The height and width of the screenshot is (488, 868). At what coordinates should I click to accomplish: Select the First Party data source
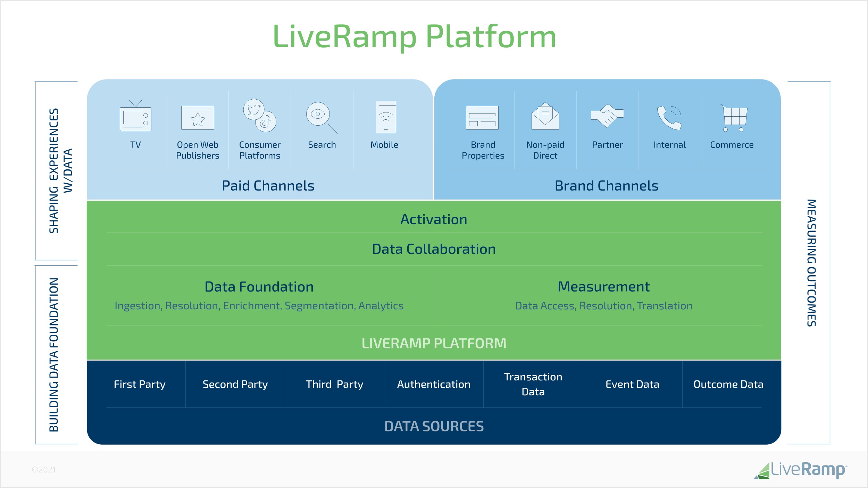[140, 385]
